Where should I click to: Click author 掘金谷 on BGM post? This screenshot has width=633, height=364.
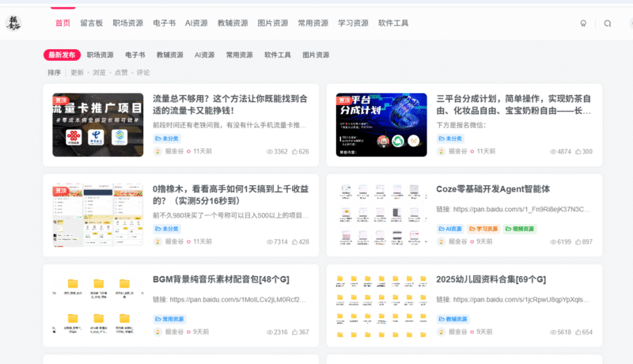[x=174, y=332]
